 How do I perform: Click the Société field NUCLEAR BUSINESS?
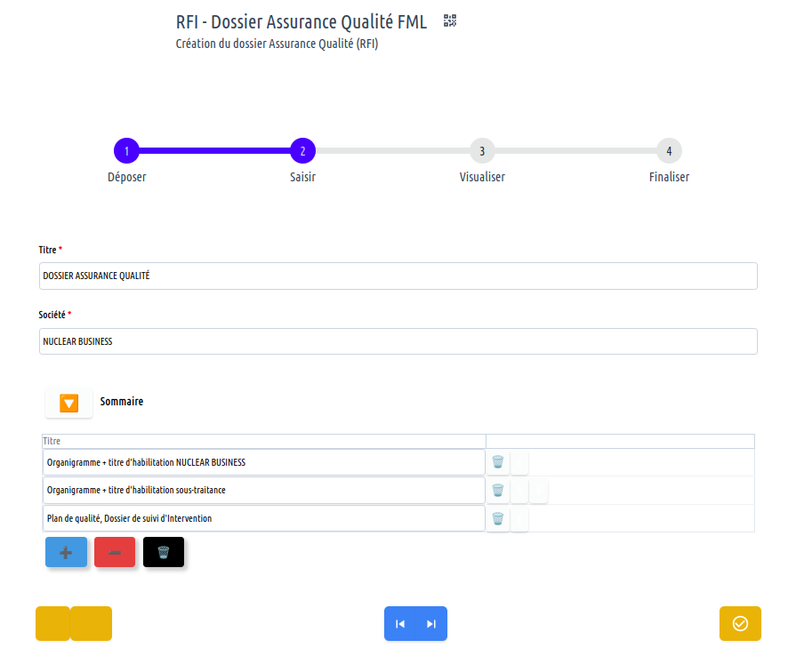click(x=398, y=341)
